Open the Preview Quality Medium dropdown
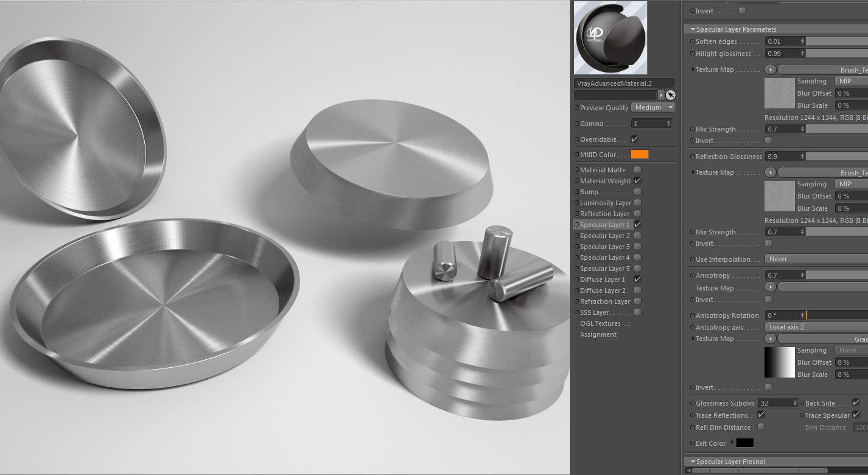This screenshot has width=868, height=475. [x=654, y=107]
